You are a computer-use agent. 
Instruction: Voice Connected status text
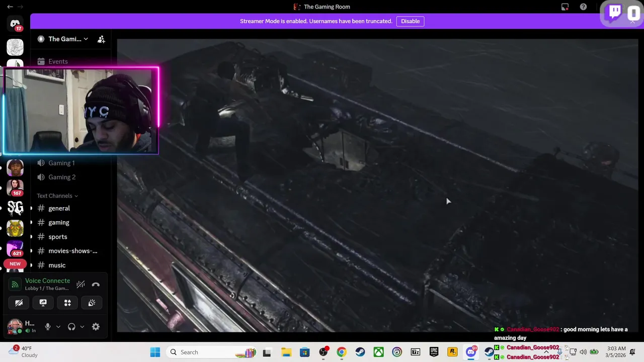[x=48, y=281]
